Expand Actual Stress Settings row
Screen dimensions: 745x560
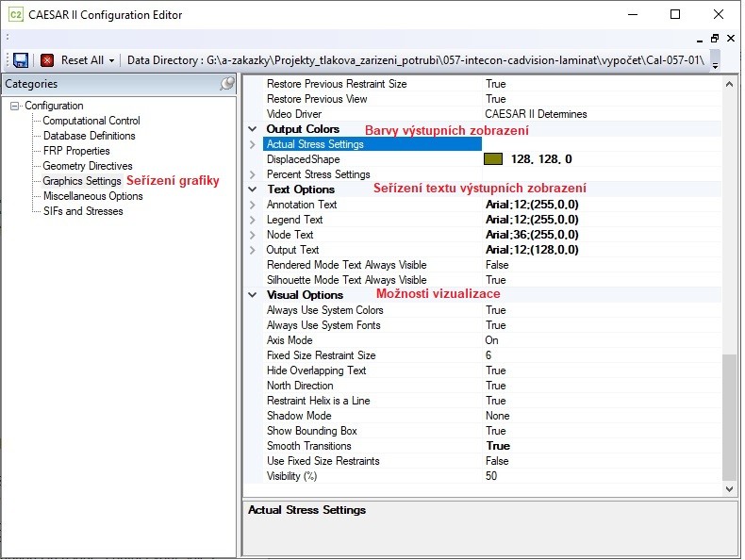pos(253,144)
